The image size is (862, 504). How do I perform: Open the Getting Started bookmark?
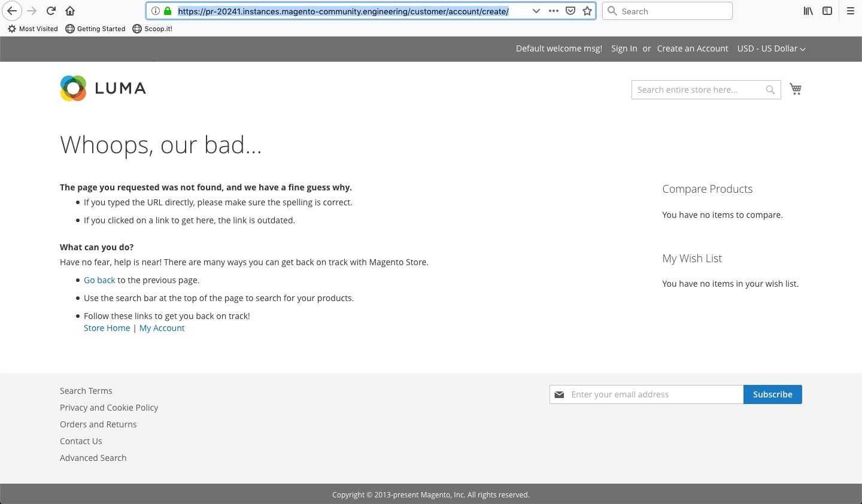click(95, 29)
